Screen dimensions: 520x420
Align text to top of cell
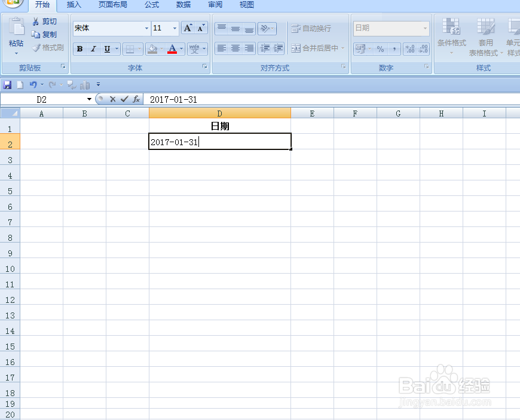pyautogui.click(x=222, y=29)
